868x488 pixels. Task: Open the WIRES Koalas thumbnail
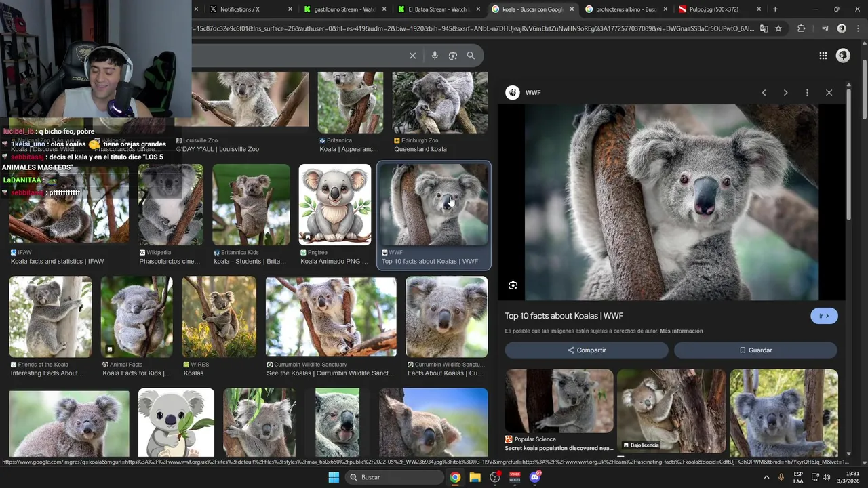tap(219, 317)
